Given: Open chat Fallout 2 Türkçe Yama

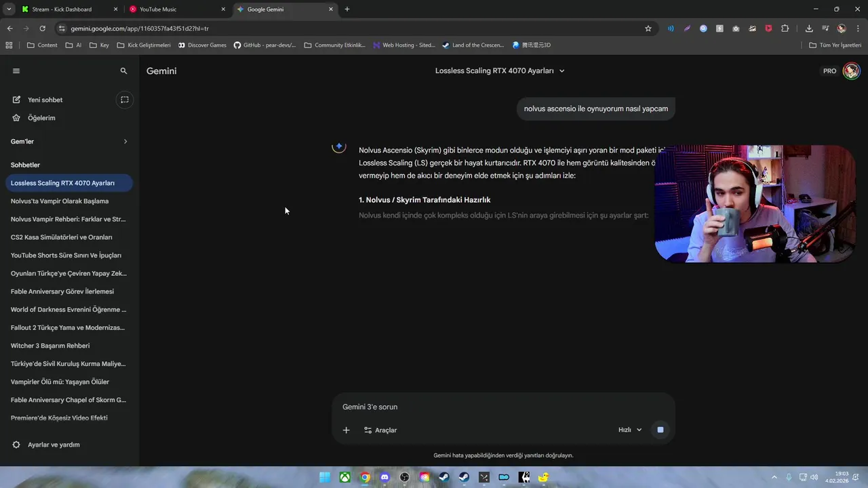Looking at the screenshot, I should [x=68, y=327].
